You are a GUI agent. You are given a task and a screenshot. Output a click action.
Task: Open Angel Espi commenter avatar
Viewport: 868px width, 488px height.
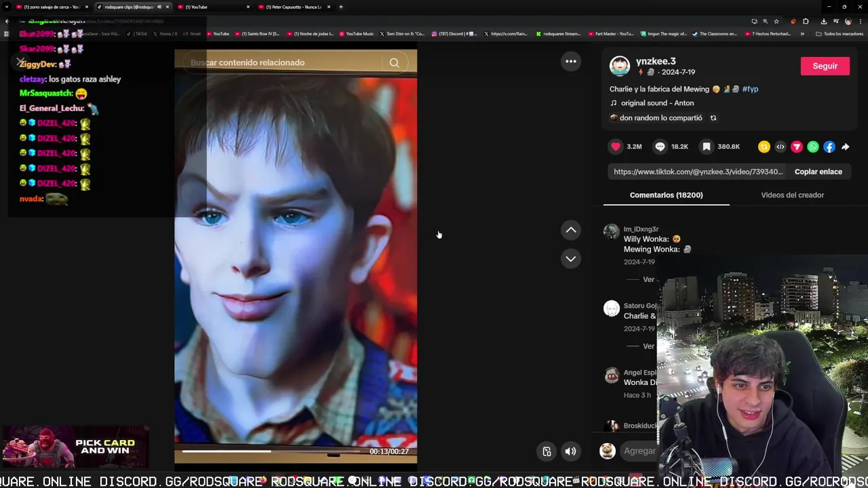[x=611, y=375]
